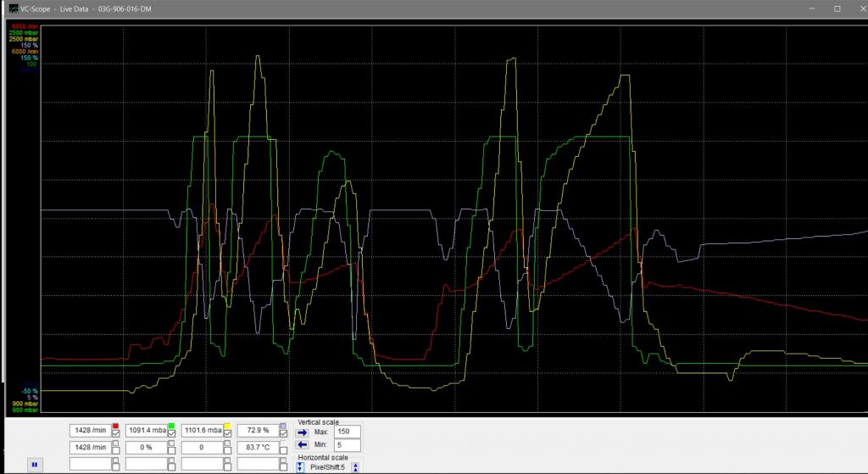Viewport: 868px width, 474px height.
Task: Click the right arrow beside Max
Action: tap(302, 432)
